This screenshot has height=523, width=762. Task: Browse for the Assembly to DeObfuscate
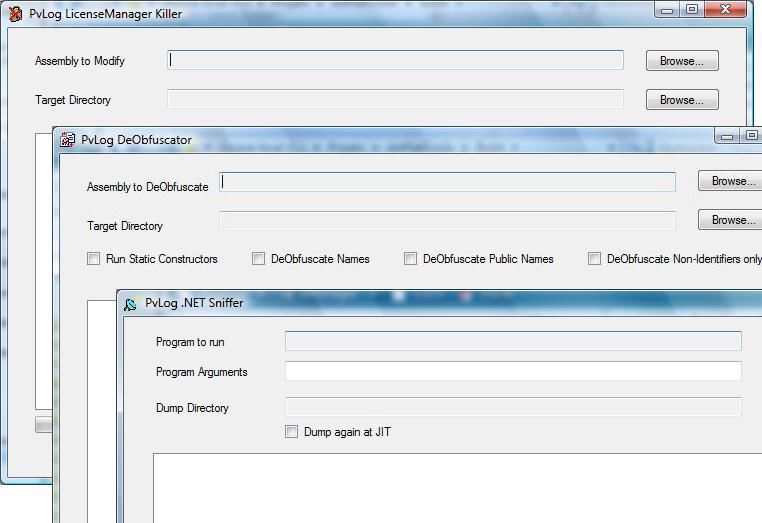click(732, 181)
